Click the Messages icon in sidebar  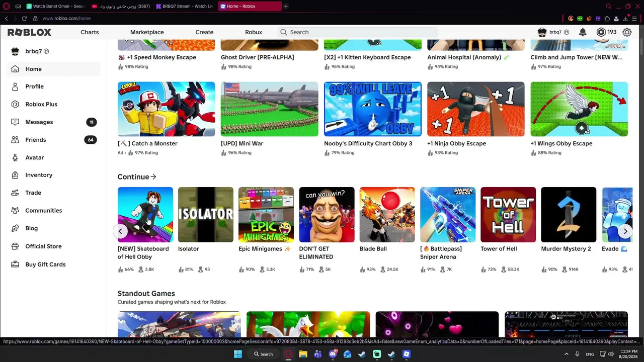point(15,122)
